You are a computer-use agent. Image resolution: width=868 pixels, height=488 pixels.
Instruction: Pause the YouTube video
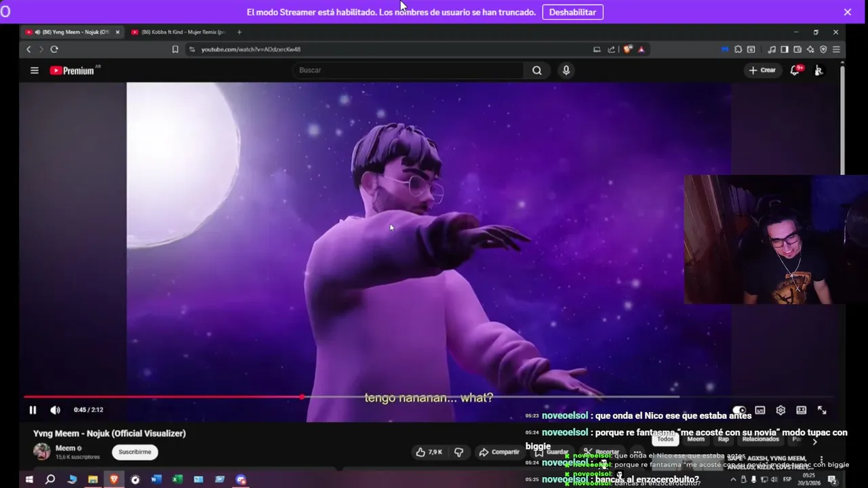(33, 410)
